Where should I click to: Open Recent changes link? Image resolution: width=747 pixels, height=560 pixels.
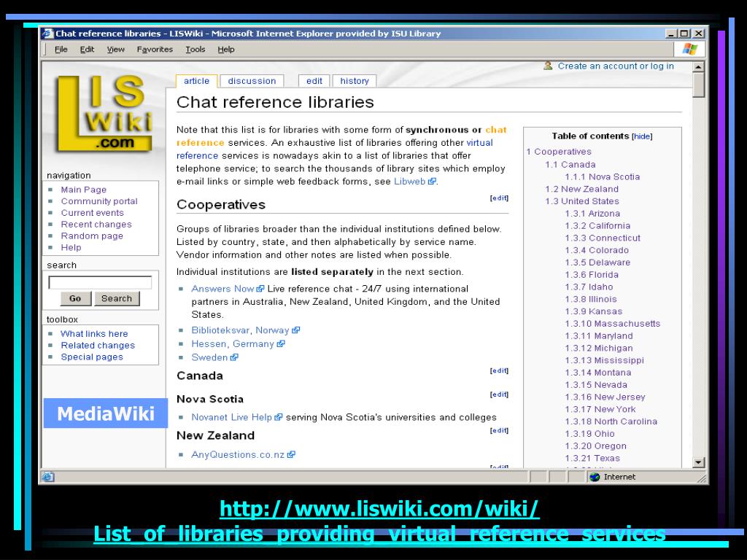[96, 225]
